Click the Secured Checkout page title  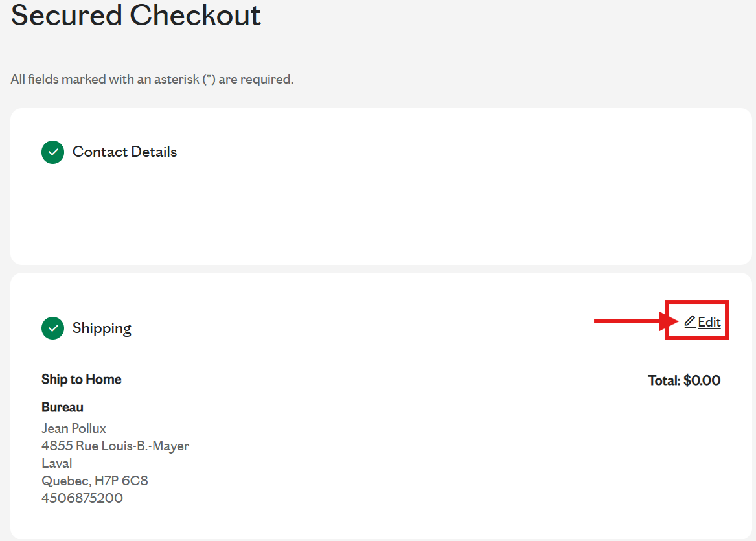point(136,14)
